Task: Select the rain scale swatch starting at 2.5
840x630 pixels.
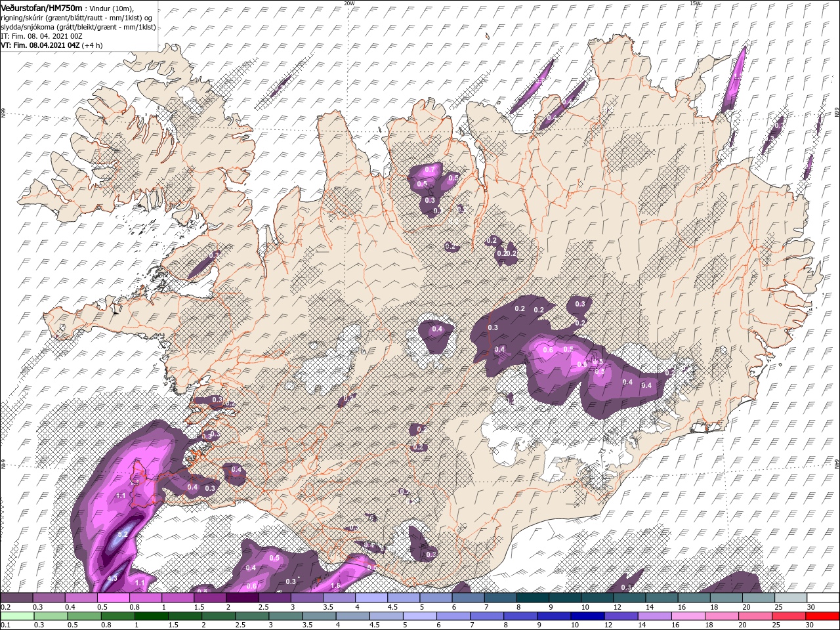Action: click(x=251, y=616)
